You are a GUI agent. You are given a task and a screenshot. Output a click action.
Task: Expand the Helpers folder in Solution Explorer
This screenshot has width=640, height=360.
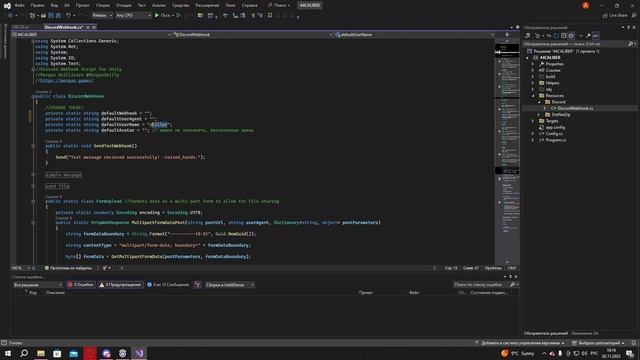533,83
